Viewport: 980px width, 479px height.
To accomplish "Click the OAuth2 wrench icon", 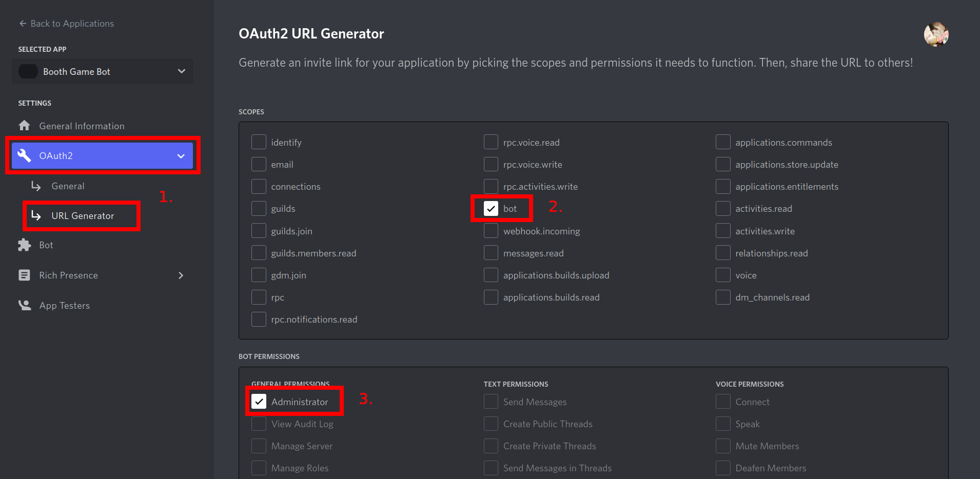I will [x=24, y=155].
